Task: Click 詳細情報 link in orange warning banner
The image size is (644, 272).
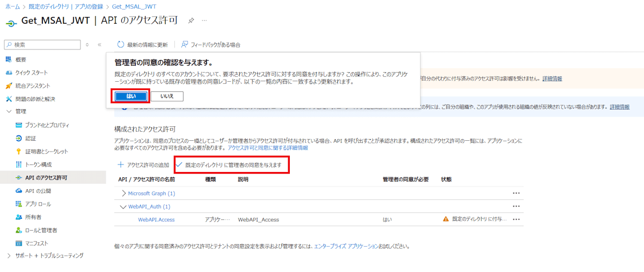Action: pyautogui.click(x=552, y=78)
